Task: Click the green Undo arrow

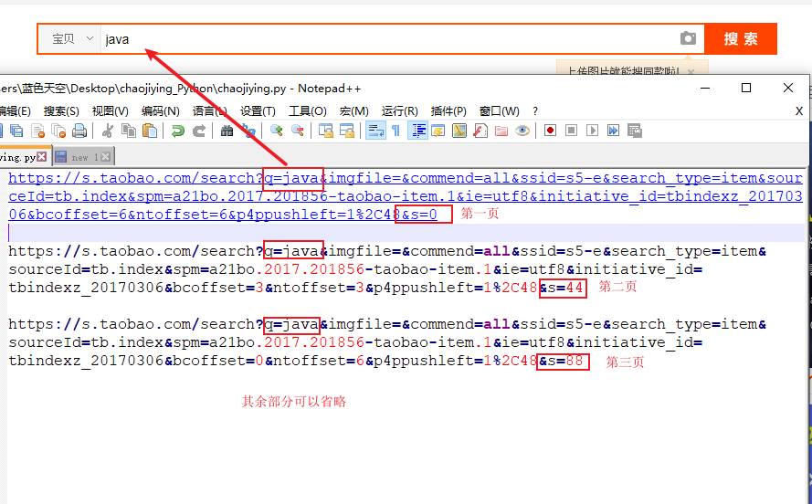Action: point(177,131)
